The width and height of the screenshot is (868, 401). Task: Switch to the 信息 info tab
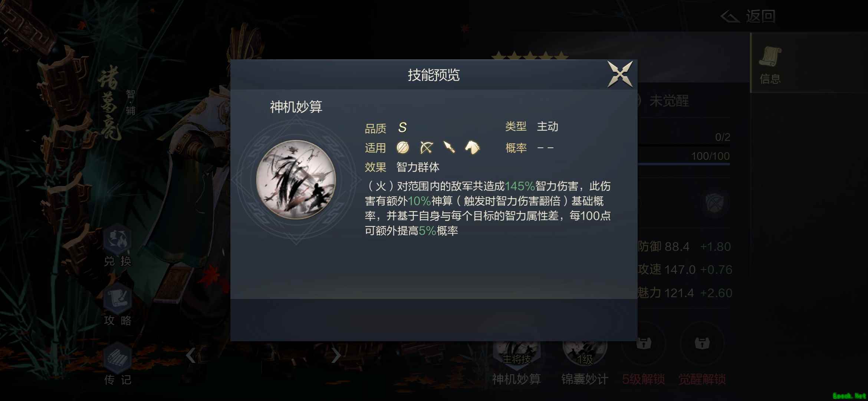pos(770,65)
